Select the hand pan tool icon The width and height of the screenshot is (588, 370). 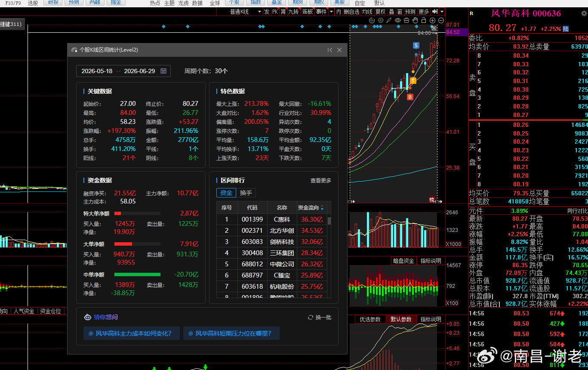point(415,20)
